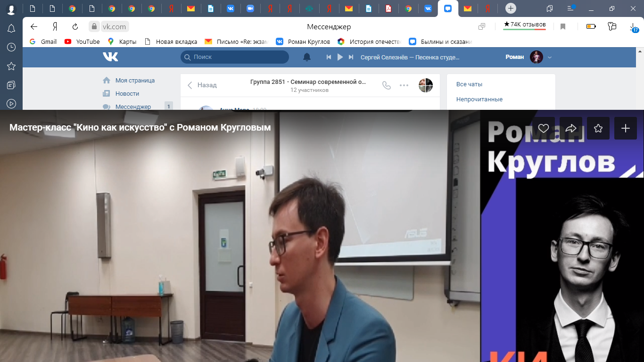Open the tab copy icon beside reviews
The width and height of the screenshot is (644, 362).
click(x=482, y=26)
